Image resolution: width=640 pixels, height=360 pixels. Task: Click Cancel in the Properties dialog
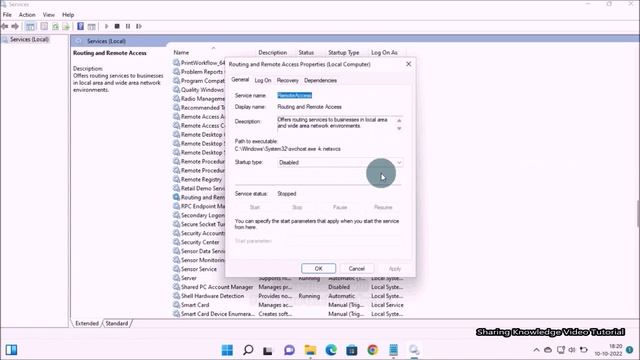coord(356,269)
